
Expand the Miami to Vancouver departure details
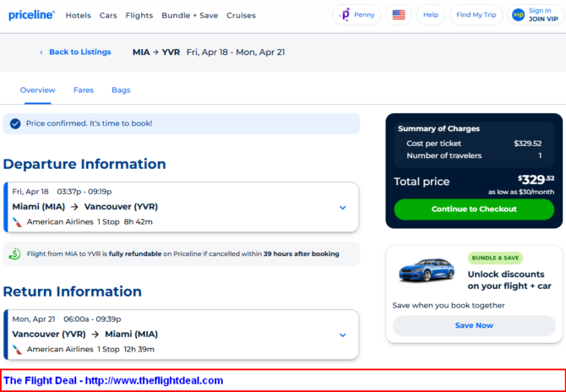343,208
